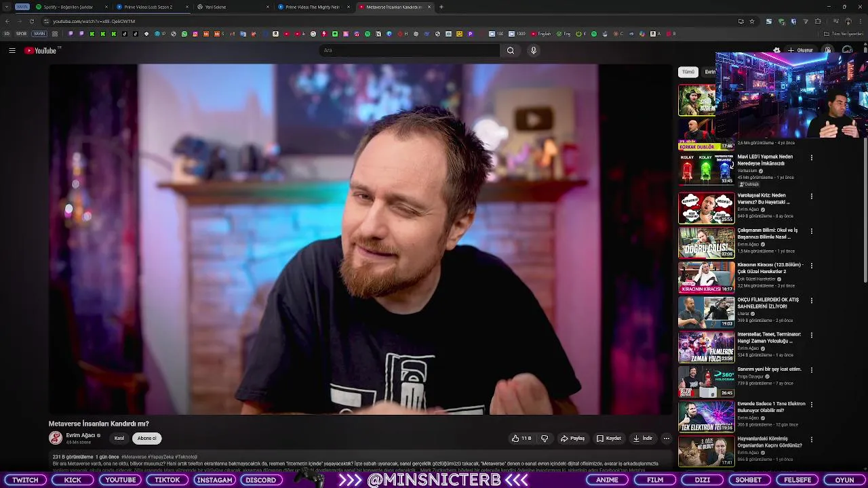Open options for Varoluşsal Kriz video
The height and width of the screenshot is (488, 868).
pos(811,197)
